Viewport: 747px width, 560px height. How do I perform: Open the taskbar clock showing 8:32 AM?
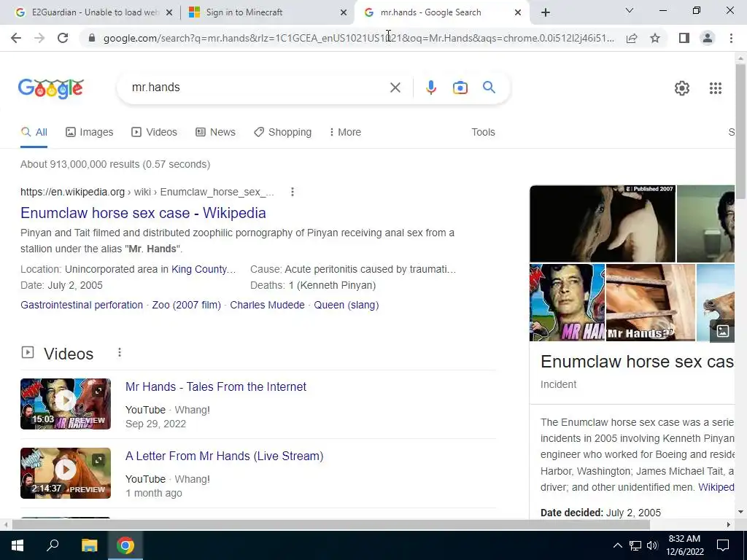click(x=684, y=545)
